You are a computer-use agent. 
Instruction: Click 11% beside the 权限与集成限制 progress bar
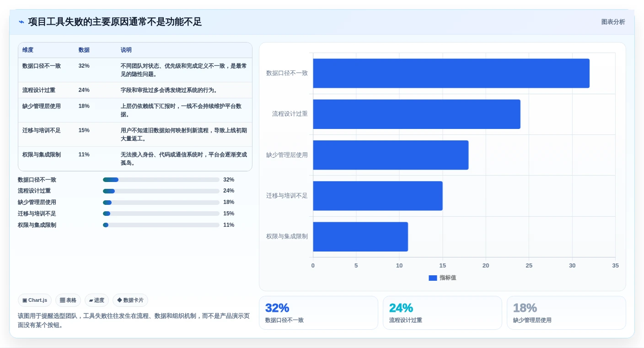coord(229,225)
